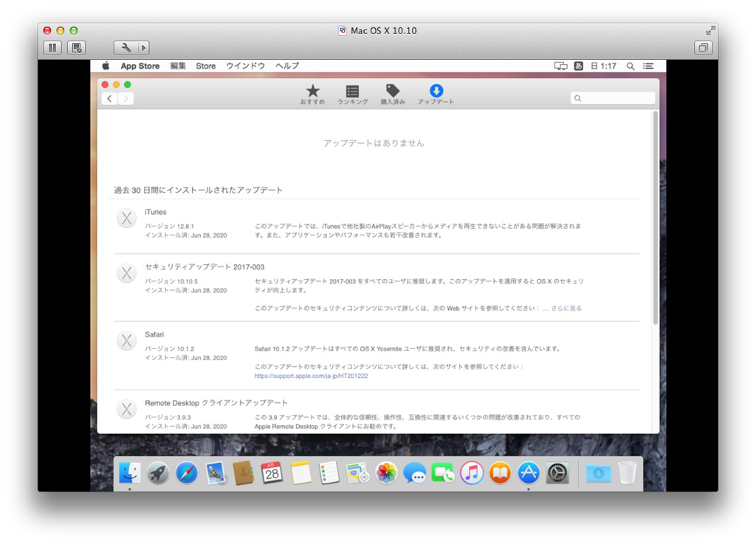
Task: Open iBooks from the Dock
Action: (500, 473)
